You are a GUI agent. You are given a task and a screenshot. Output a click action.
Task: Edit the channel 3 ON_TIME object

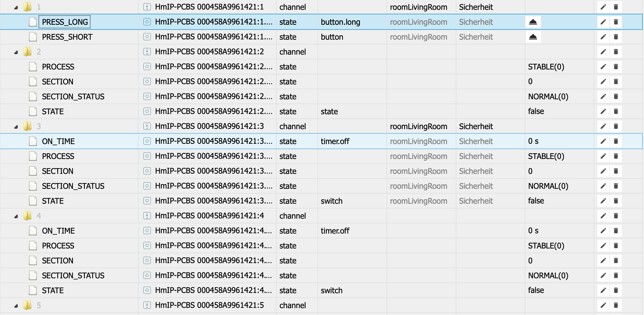pyautogui.click(x=603, y=141)
